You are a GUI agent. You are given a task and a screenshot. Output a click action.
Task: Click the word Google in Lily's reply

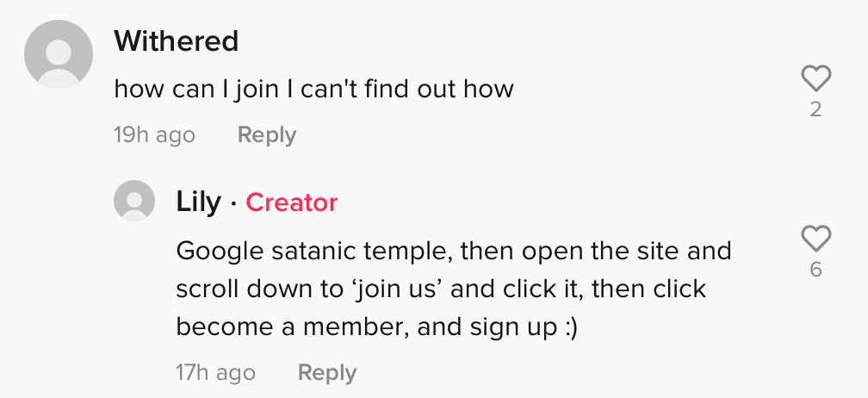(220, 252)
